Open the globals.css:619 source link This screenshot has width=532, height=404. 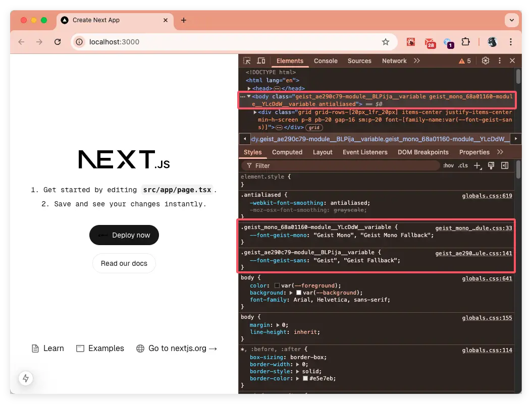(x=487, y=196)
